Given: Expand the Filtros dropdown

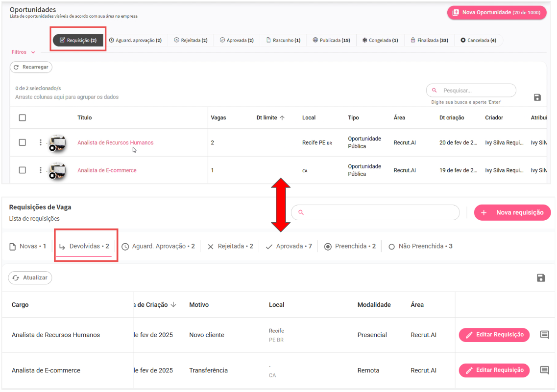Looking at the screenshot, I should click(24, 52).
